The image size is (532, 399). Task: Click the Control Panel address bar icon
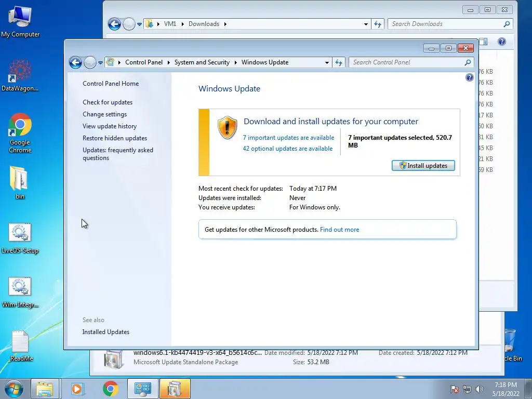click(110, 62)
